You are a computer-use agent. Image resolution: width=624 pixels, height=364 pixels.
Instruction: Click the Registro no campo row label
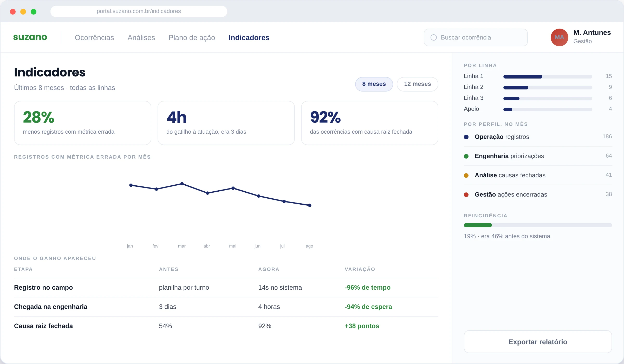click(43, 288)
